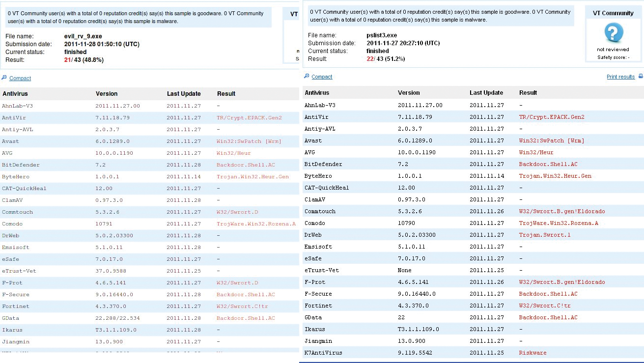This screenshot has height=363, width=644.
Task: Click the Last Update header in the pslist3.exe table
Action: pos(486,92)
